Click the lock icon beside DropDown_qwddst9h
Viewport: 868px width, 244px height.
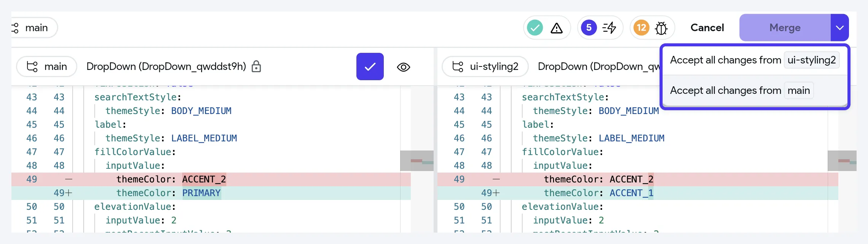point(256,67)
